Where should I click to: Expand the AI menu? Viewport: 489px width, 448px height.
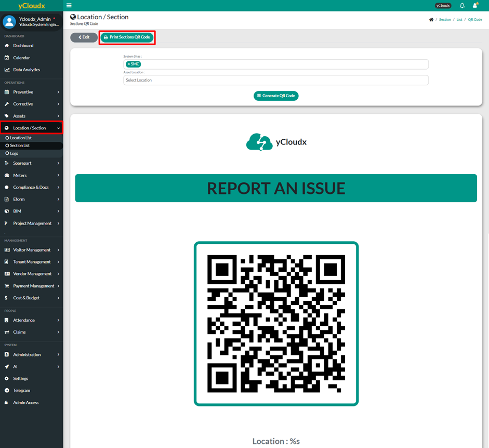(x=32, y=366)
